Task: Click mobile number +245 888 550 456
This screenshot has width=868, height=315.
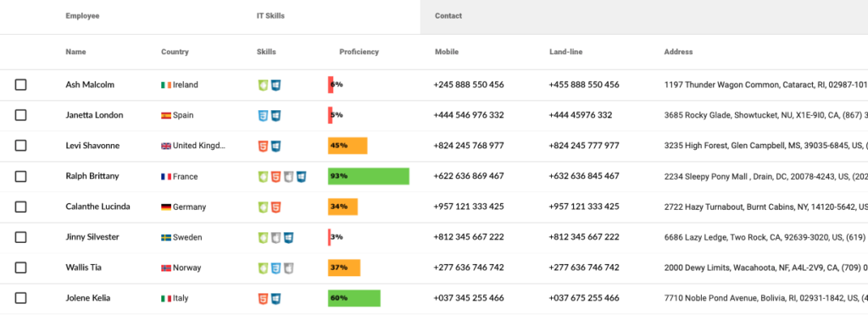Action: (469, 86)
